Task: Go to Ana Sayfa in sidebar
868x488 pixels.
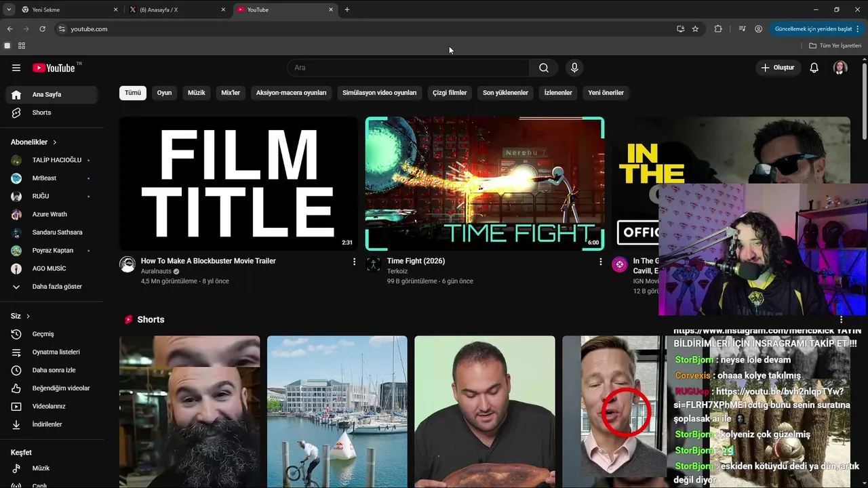Action: (52, 95)
